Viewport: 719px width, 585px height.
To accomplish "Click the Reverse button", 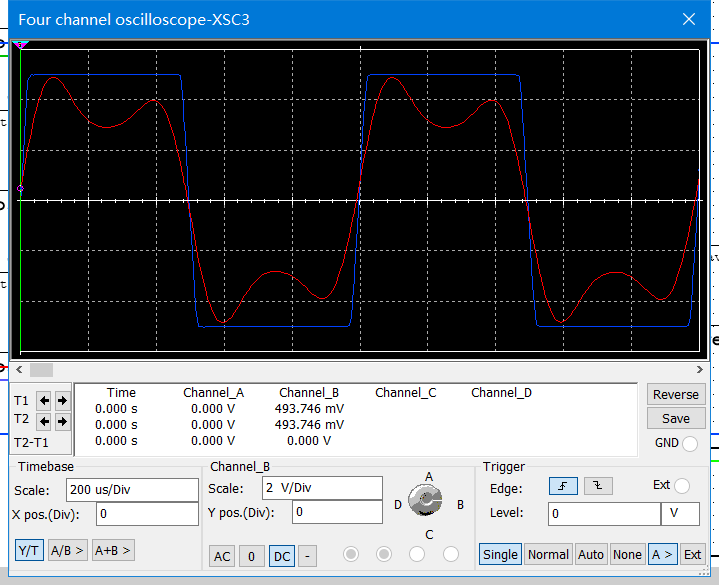I will 676,394.
